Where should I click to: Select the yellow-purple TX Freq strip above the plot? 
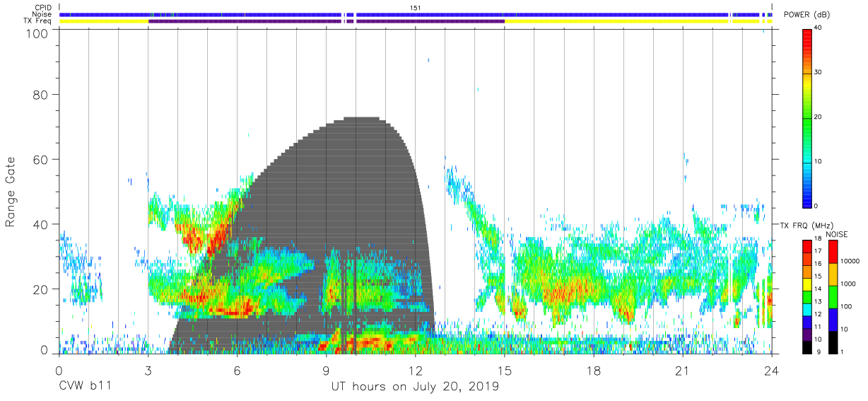click(416, 21)
